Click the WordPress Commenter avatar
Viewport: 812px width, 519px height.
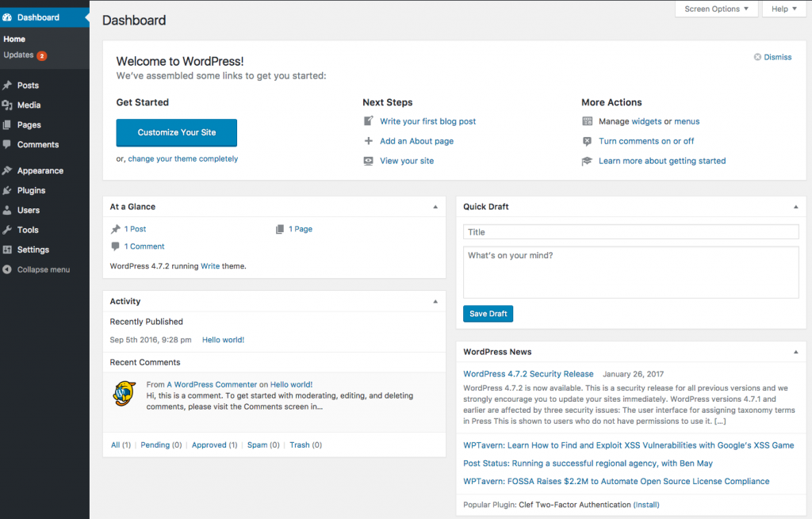pyautogui.click(x=124, y=394)
